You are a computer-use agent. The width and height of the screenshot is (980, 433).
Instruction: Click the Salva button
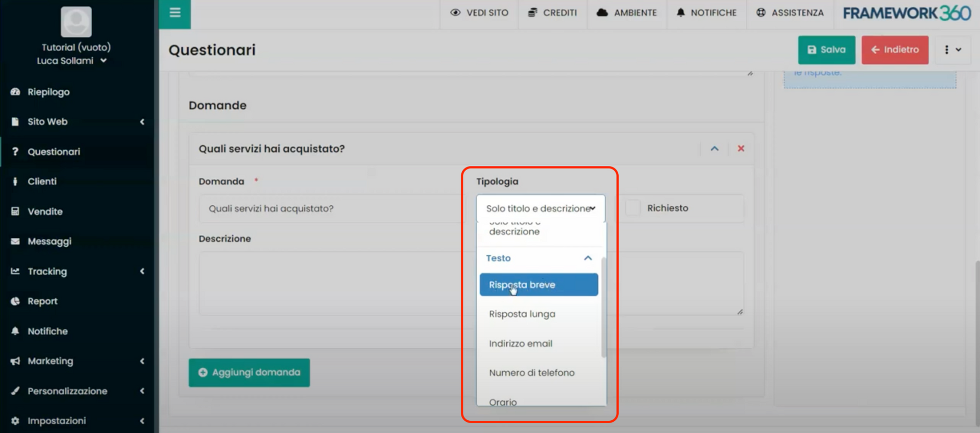826,50
